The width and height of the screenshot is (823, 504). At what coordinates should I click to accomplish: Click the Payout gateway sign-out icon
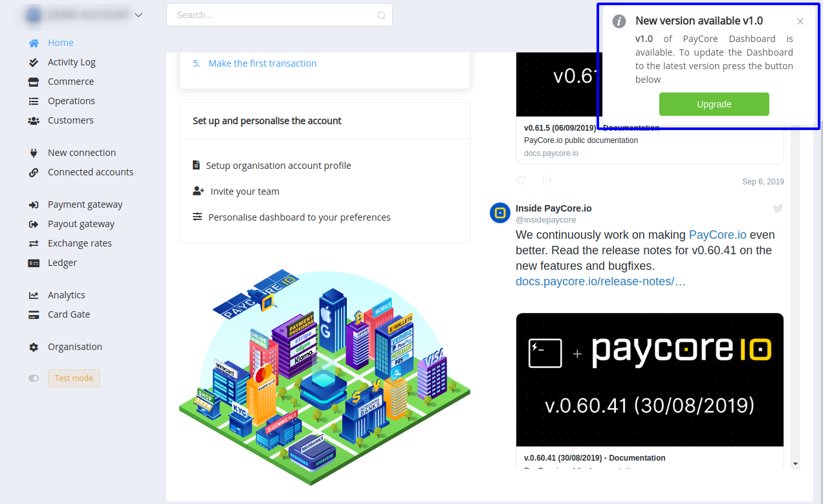pos(34,224)
